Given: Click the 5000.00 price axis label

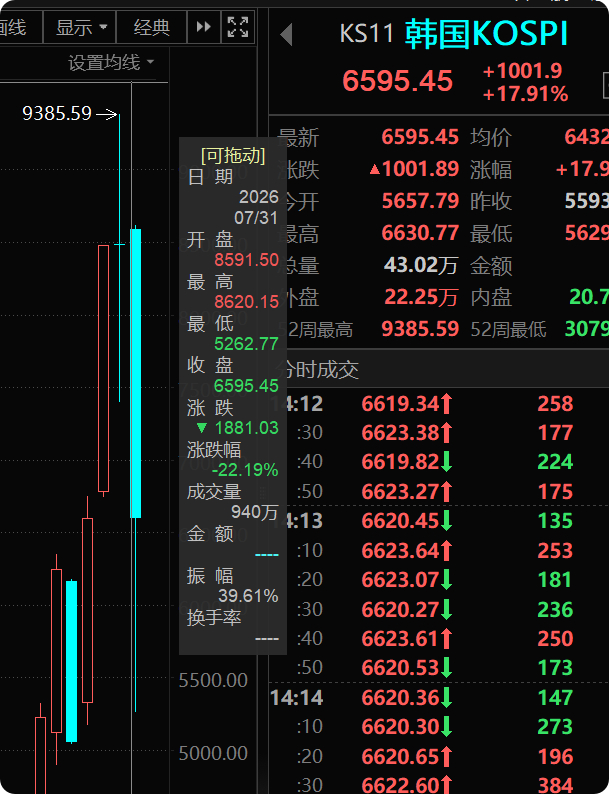Looking at the screenshot, I should tap(213, 753).
